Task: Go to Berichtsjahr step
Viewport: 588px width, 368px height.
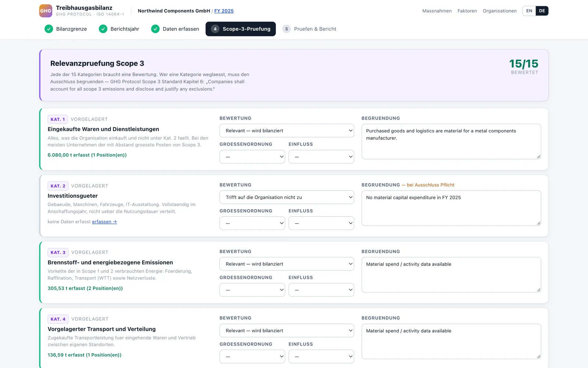Action: pos(119,29)
